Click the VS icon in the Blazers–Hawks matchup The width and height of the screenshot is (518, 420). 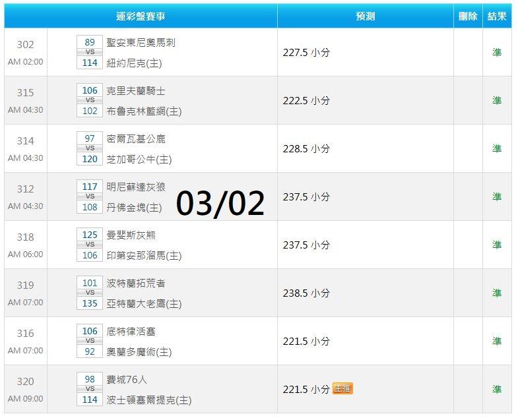click(x=90, y=293)
